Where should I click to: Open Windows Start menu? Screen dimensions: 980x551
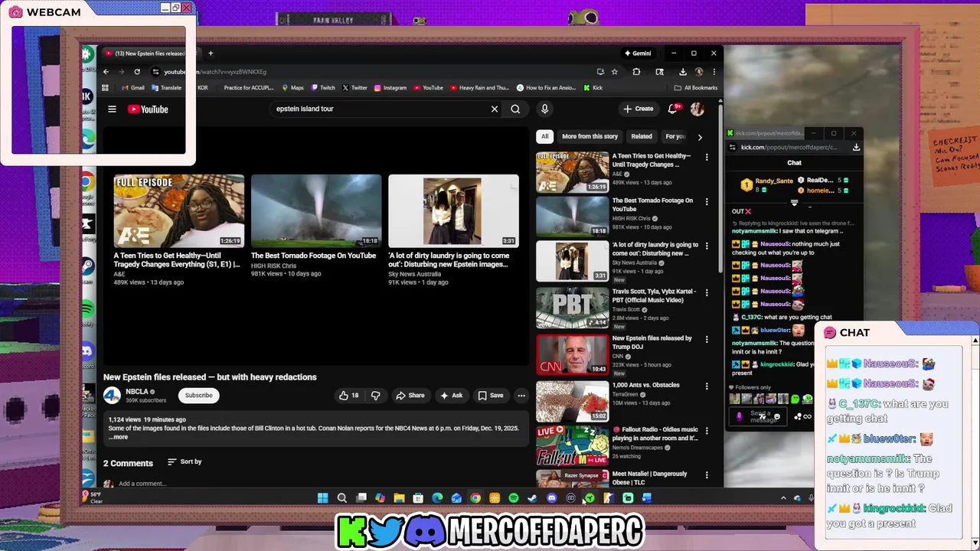coord(322,498)
